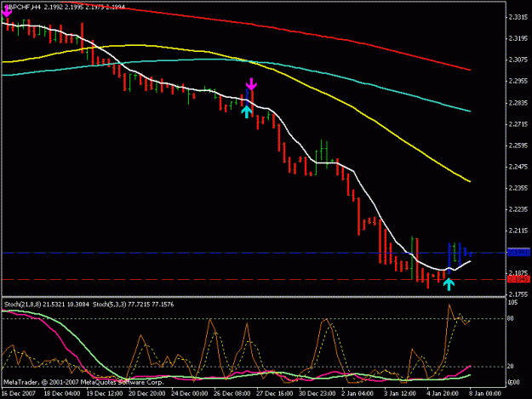Click the 2.2355 price axis label
The image size is (532, 399).
(518, 188)
